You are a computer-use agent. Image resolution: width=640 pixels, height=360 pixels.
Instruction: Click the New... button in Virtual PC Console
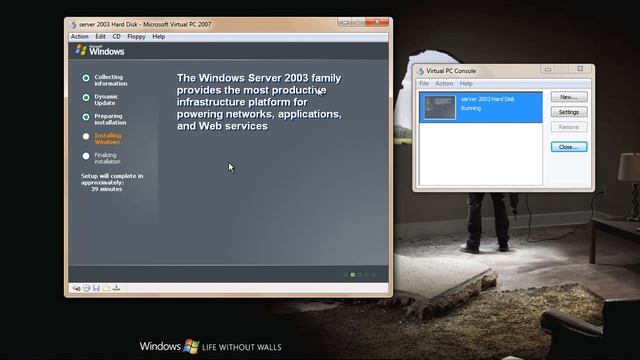coord(569,97)
